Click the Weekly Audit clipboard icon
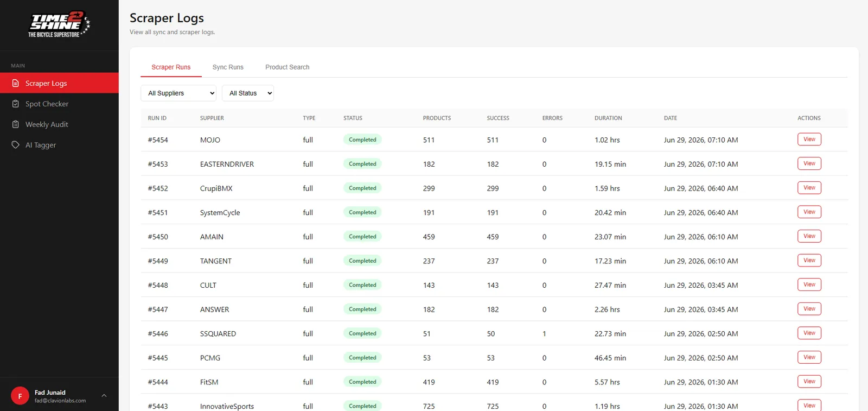The image size is (868, 411). coord(16,124)
